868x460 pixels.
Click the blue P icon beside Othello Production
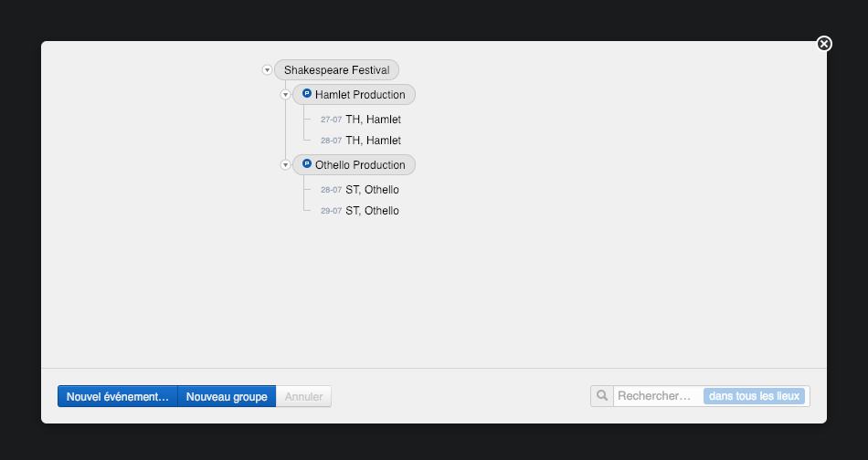(x=307, y=164)
